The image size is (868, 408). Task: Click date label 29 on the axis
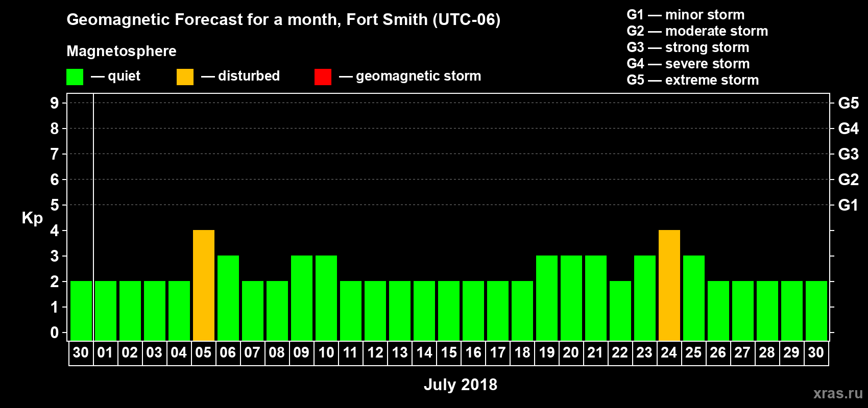pos(791,352)
